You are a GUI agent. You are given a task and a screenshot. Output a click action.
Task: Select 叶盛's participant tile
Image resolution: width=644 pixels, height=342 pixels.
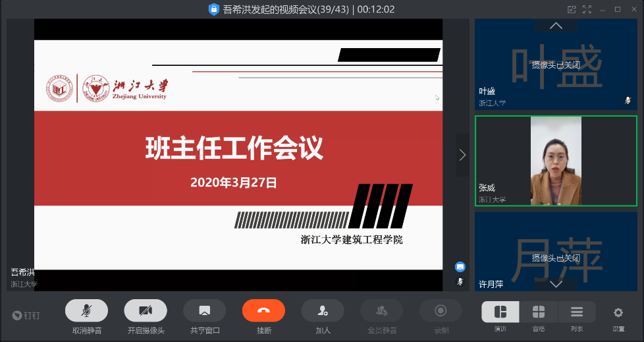556,65
